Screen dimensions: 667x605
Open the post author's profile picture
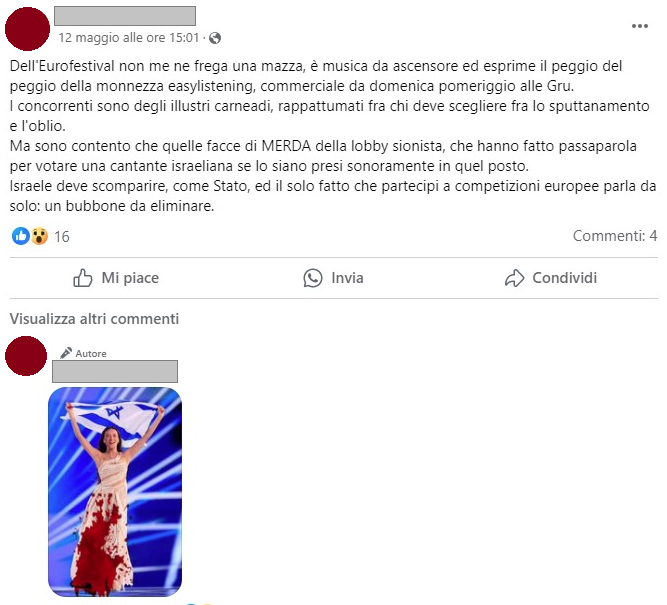[x=27, y=29]
